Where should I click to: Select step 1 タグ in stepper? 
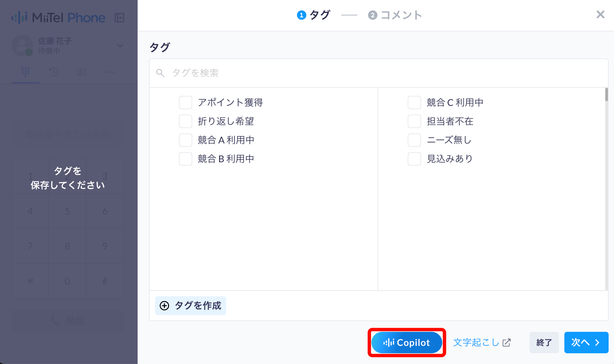[314, 15]
